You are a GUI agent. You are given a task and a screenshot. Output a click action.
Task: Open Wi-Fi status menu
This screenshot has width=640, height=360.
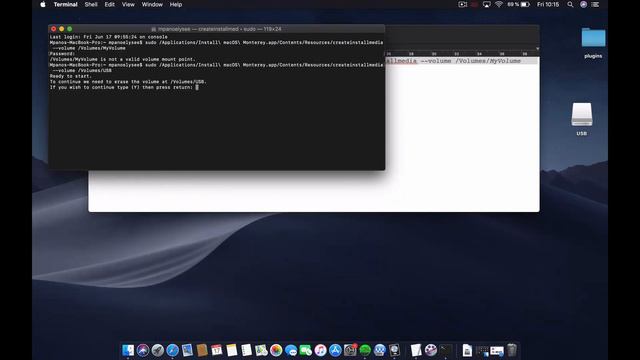click(499, 4)
